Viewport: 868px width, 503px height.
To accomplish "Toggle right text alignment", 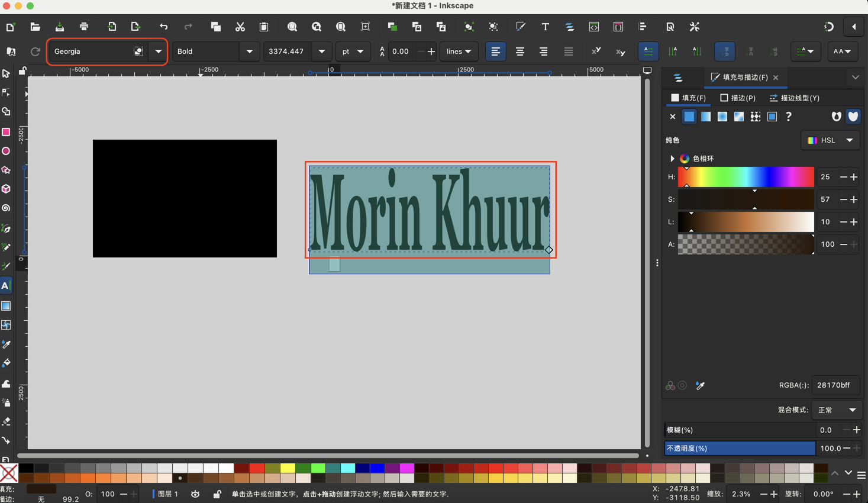I will click(x=543, y=51).
